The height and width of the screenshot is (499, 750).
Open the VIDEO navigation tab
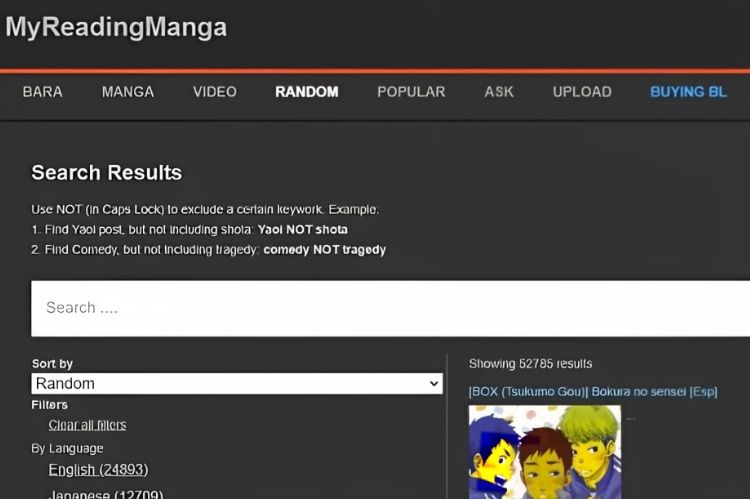click(x=215, y=92)
